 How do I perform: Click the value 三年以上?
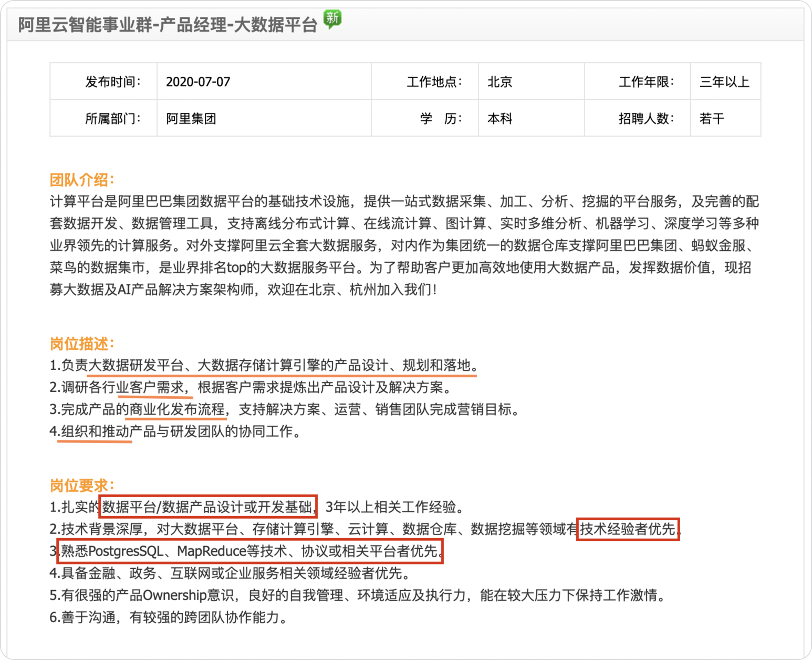pyautogui.click(x=724, y=82)
